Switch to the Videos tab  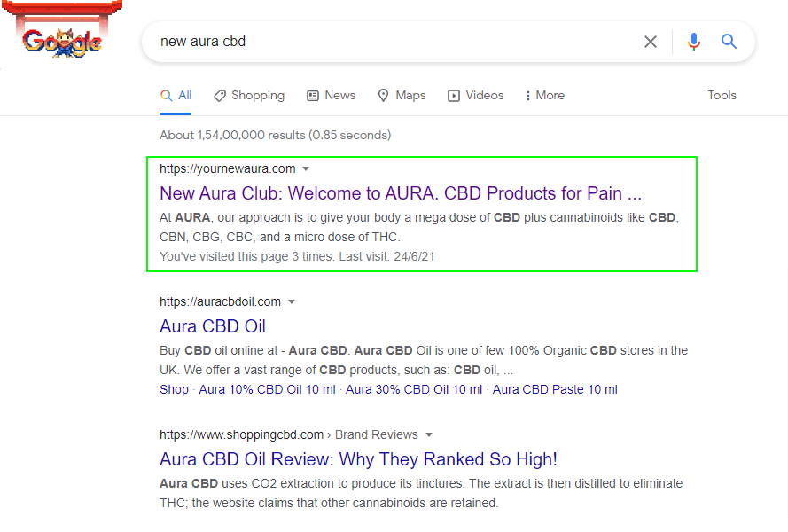point(475,96)
